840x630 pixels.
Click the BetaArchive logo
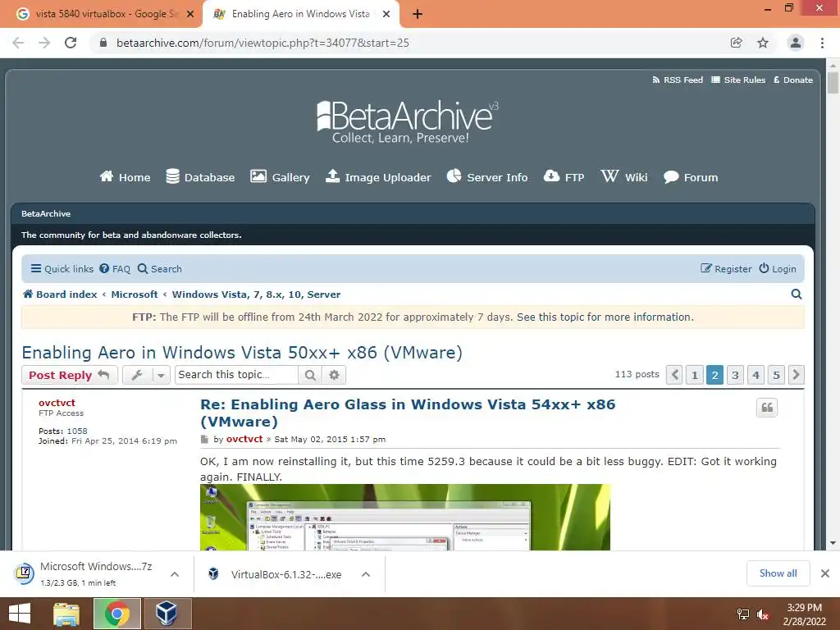point(407,121)
